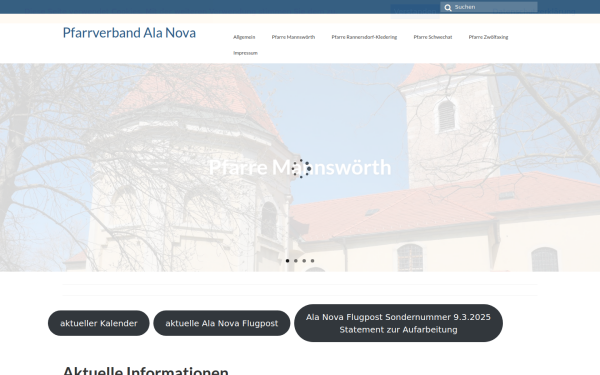Open the Allgemein menu
Screen dimensions: 600x375
tap(244, 37)
